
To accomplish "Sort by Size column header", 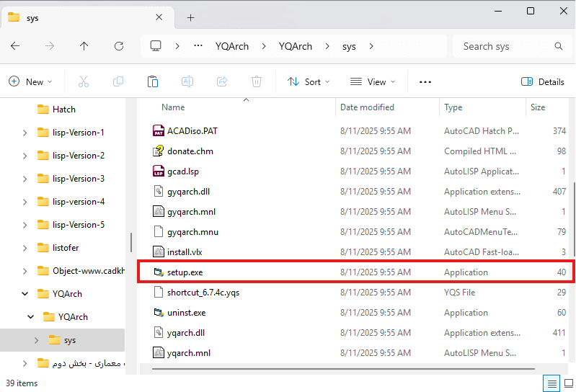I will click(537, 107).
